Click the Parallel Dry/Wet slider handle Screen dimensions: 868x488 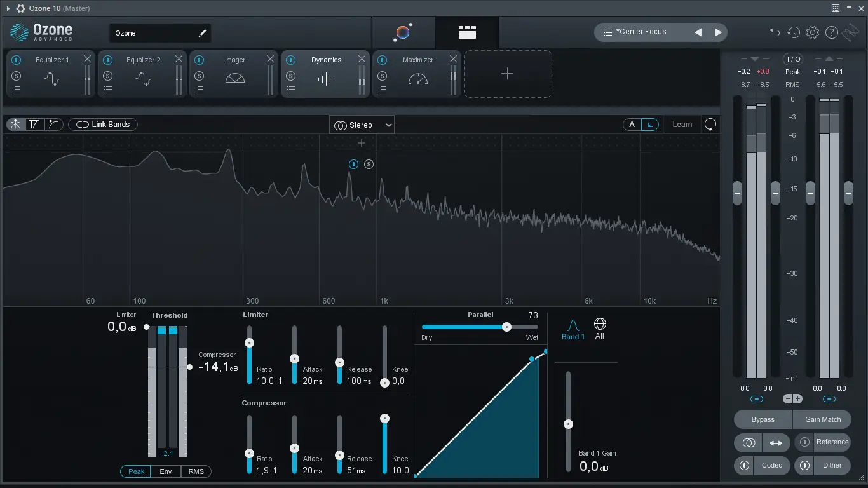(506, 327)
